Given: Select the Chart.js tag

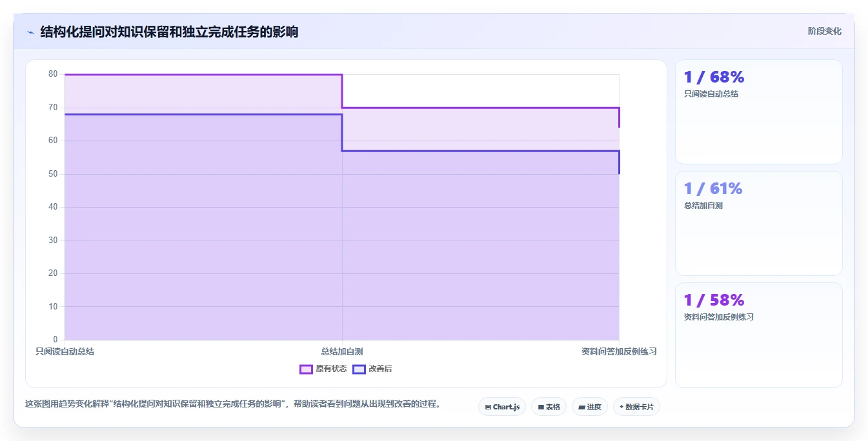Looking at the screenshot, I should click(502, 407).
